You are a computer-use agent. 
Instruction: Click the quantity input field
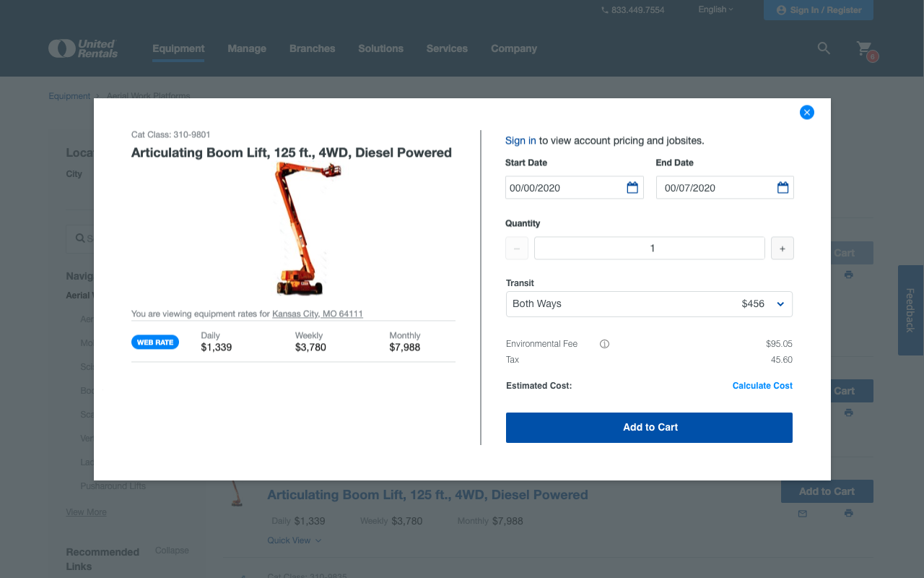650,249
